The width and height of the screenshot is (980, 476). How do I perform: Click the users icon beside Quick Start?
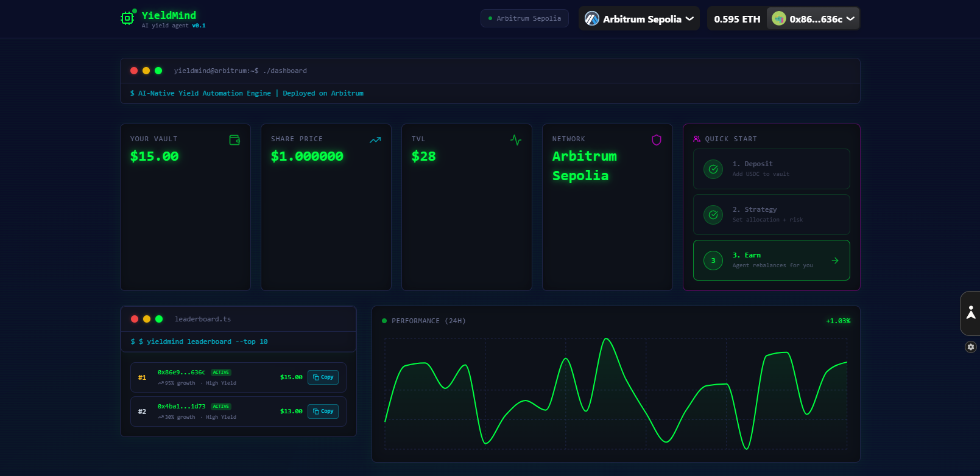[x=697, y=139]
